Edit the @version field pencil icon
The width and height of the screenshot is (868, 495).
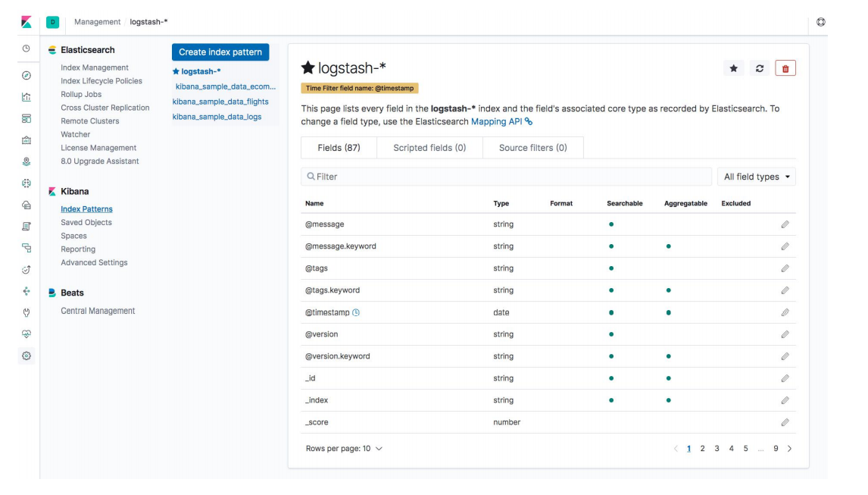[x=785, y=334]
